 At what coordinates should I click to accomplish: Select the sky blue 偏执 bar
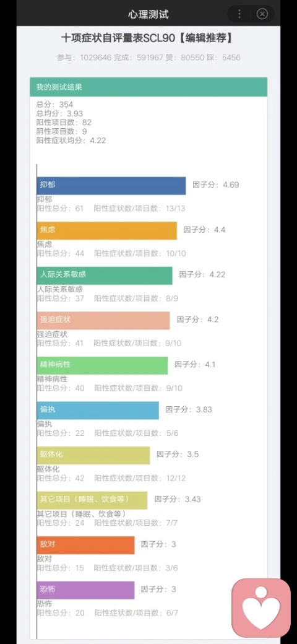(x=98, y=411)
